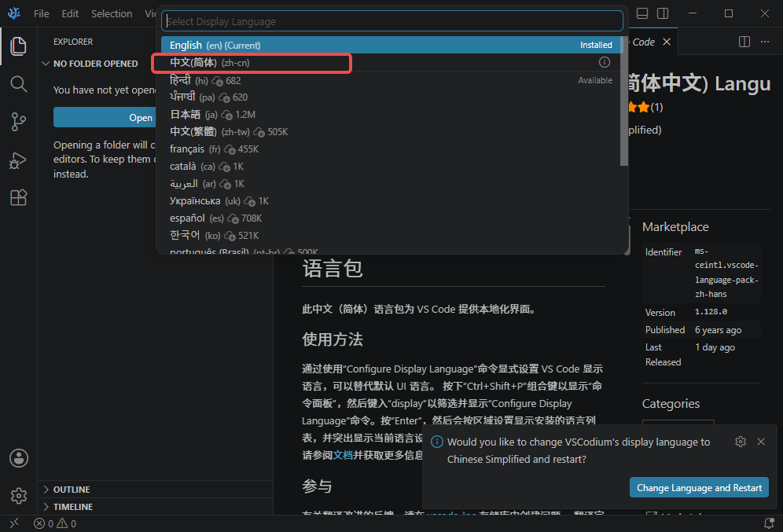
Task: Select 中文(繁體) (zh-tw) language entry
Action: click(391, 132)
